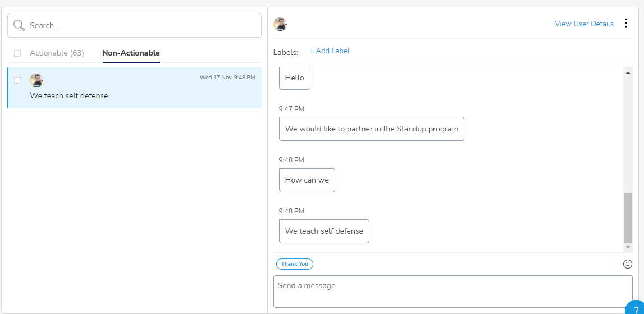This screenshot has height=314, width=644.
Task: Insert the Thank You quick reply
Action: pyautogui.click(x=294, y=264)
